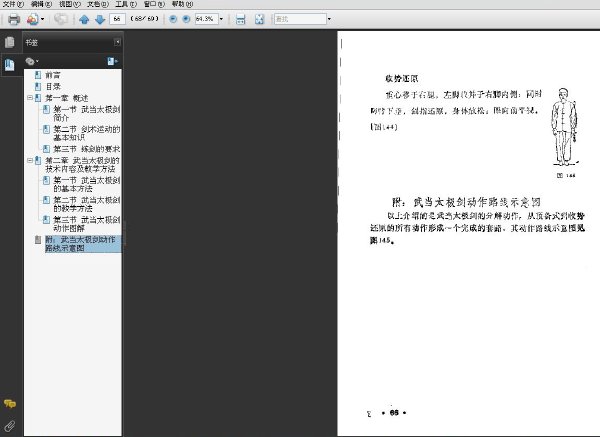Open the dropdown arrow beside the share icon

tap(42, 19)
